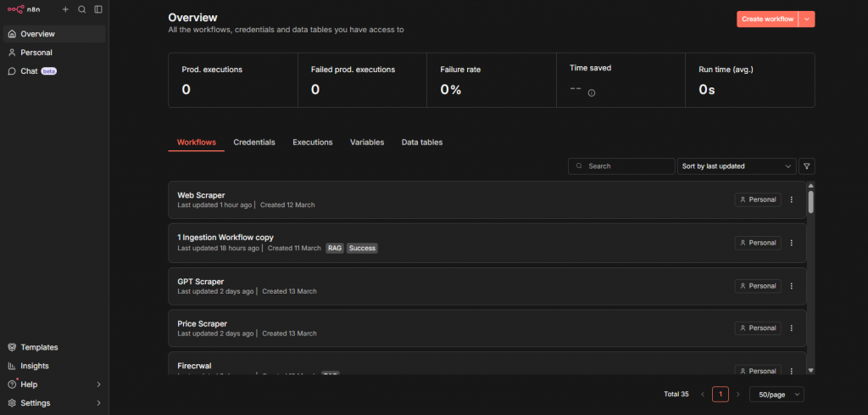This screenshot has width=868, height=415.
Task: Switch to the Workflows tab
Action: [197, 143]
